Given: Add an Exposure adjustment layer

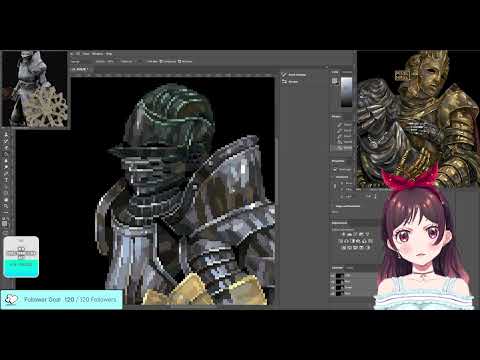Looking at the screenshot, I should [x=361, y=234].
